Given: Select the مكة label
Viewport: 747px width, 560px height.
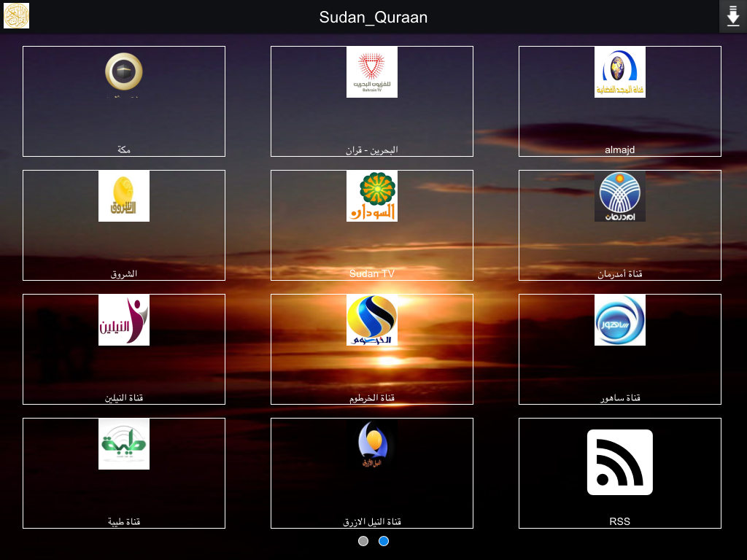Looking at the screenshot, I should [x=124, y=149].
